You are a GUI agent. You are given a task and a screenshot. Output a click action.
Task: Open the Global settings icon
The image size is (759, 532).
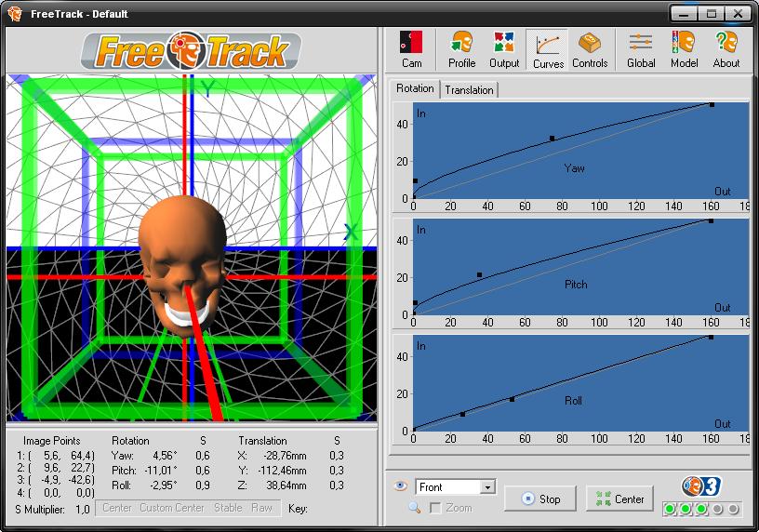641,49
